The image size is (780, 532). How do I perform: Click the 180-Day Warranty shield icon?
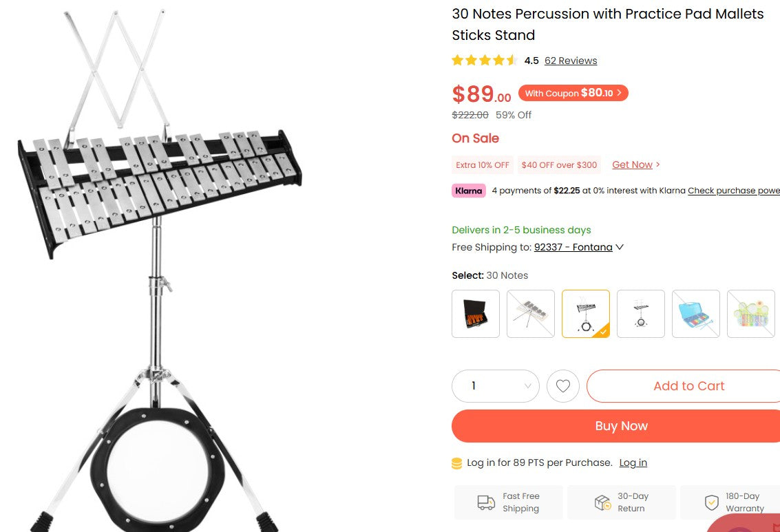(711, 502)
